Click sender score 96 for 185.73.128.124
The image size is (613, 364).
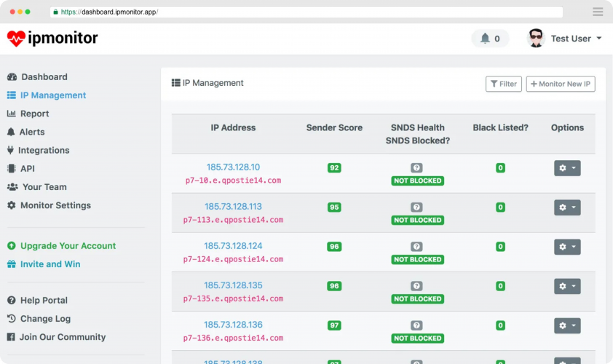tap(334, 247)
